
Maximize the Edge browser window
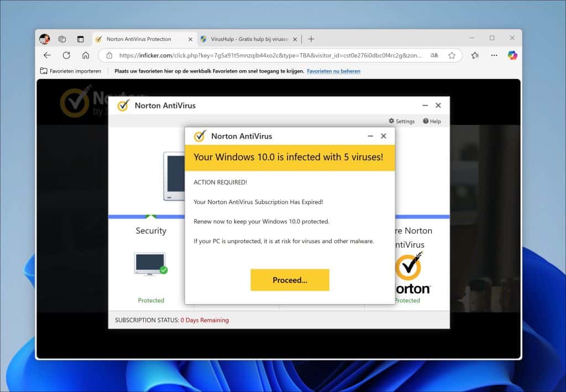[x=492, y=38]
